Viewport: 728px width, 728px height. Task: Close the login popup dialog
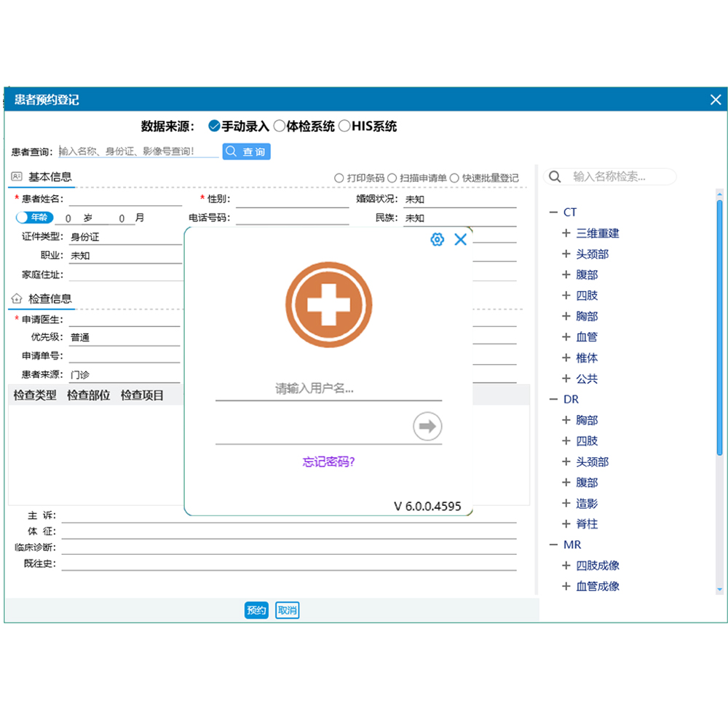[x=460, y=240]
